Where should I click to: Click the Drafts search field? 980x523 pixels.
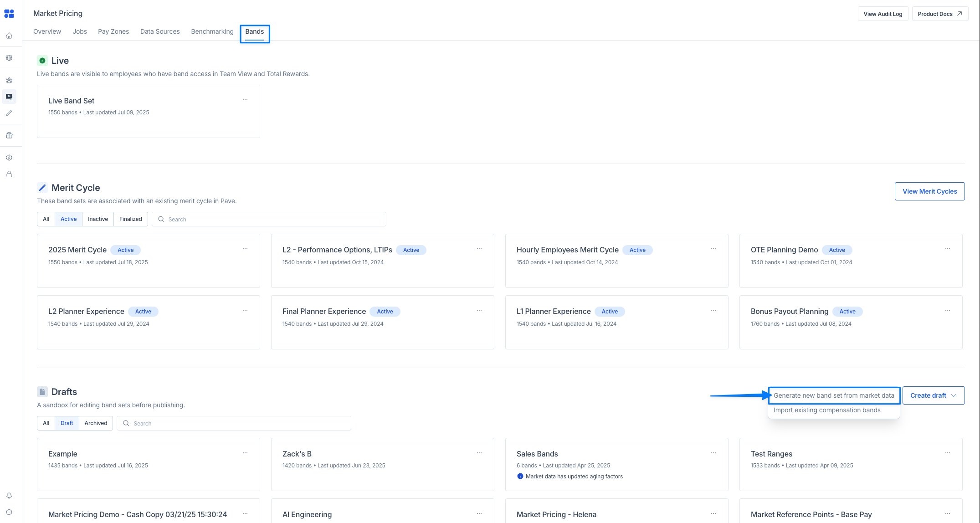tap(234, 423)
